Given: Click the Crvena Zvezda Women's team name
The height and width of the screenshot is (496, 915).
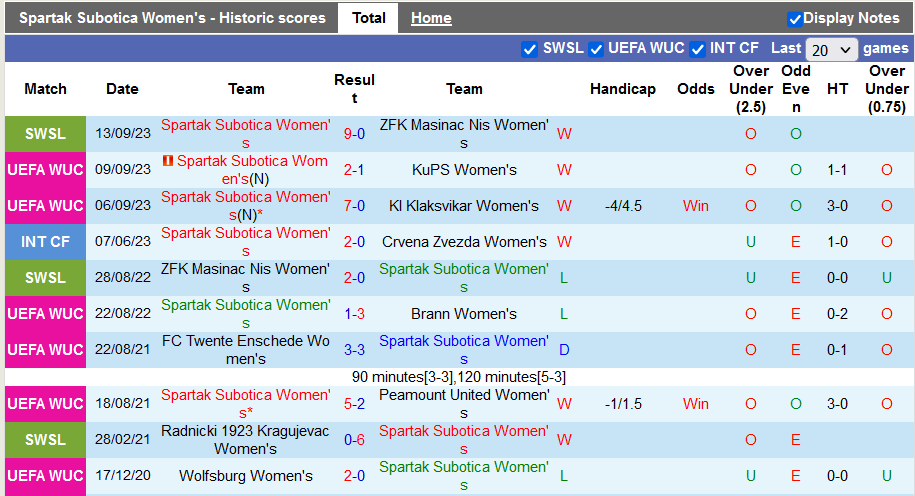Looking at the screenshot, I should [464, 242].
